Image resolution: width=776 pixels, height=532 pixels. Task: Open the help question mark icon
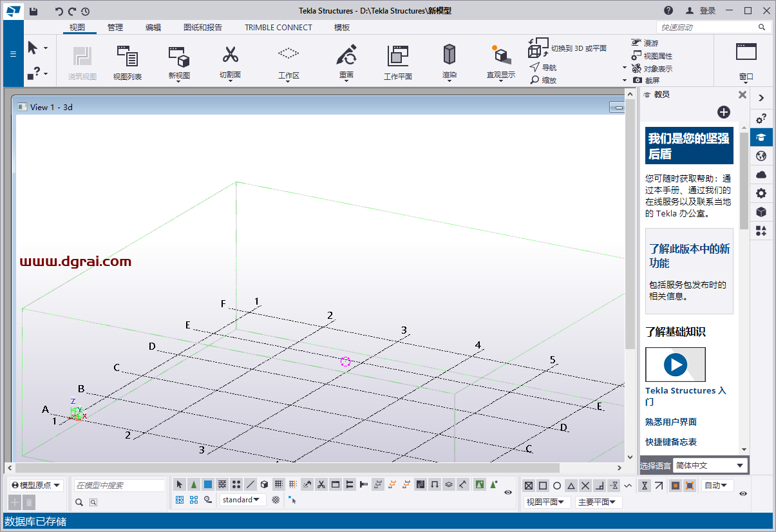[x=669, y=10]
